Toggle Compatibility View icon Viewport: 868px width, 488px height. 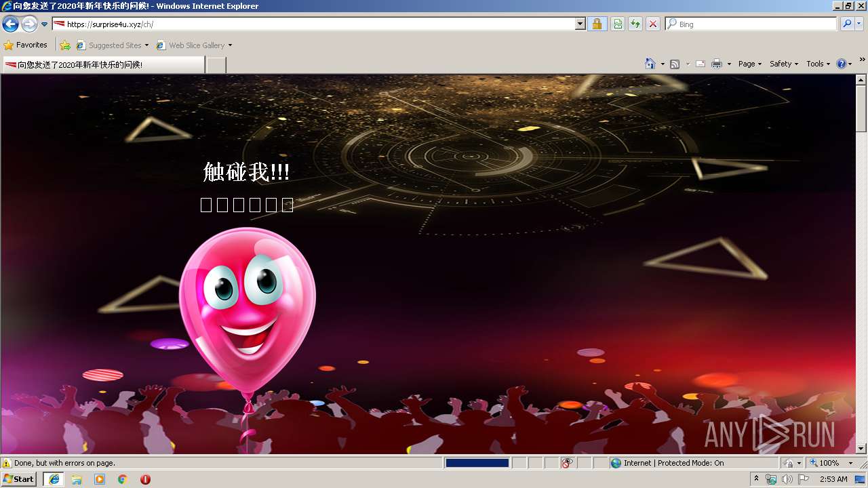(618, 24)
